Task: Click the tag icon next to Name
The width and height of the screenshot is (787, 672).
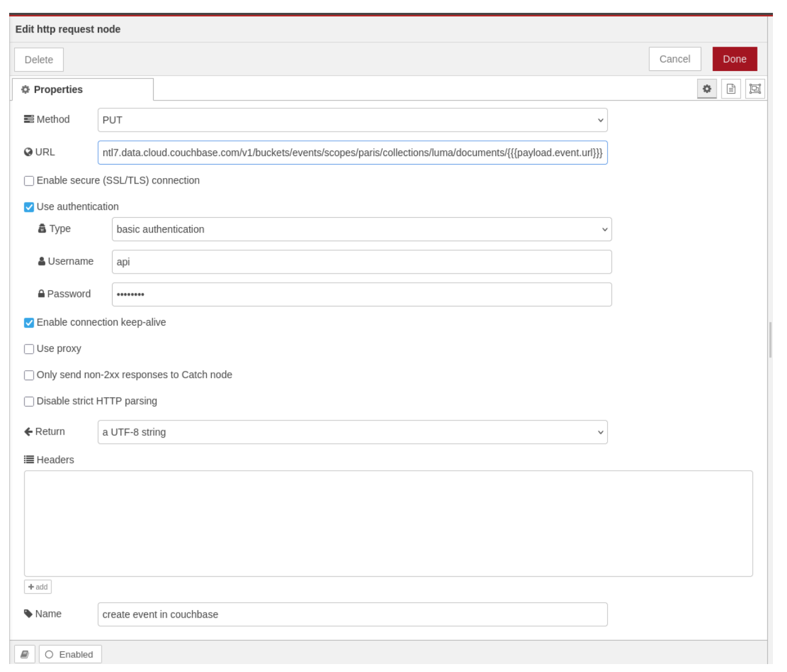Action: [x=28, y=614]
